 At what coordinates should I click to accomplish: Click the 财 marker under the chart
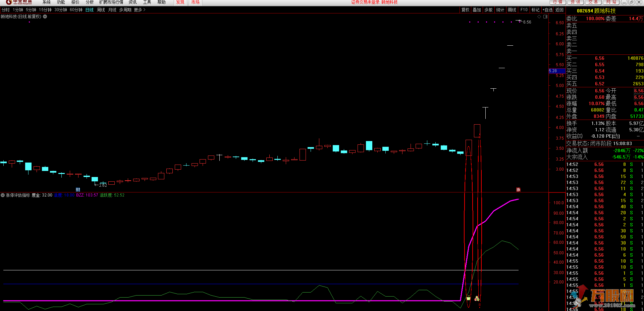point(78,190)
